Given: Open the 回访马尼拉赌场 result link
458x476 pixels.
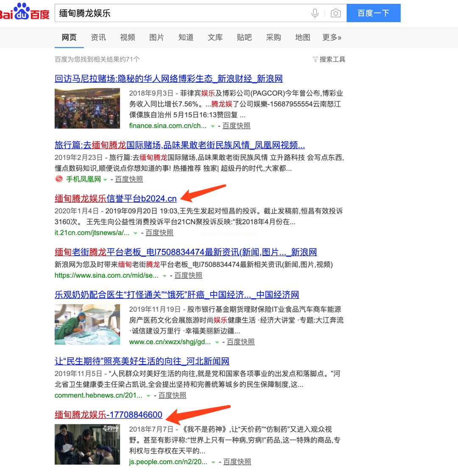Looking at the screenshot, I should pos(168,78).
